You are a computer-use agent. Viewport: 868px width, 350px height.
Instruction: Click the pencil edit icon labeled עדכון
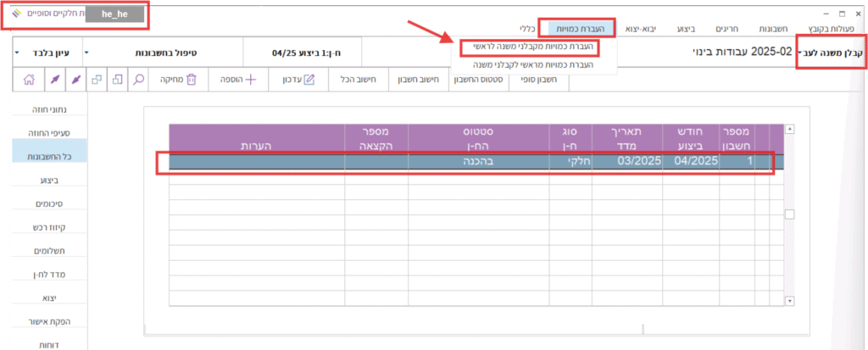[292, 81]
